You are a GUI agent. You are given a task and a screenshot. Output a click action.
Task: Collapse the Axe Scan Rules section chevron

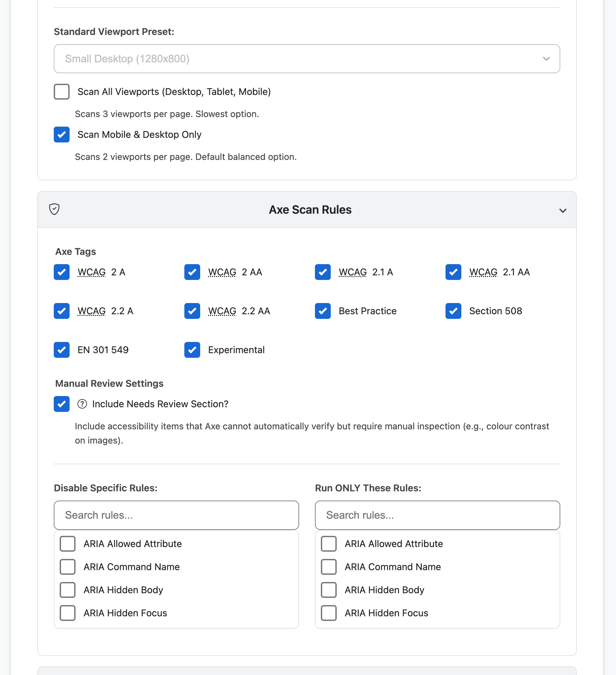click(563, 210)
